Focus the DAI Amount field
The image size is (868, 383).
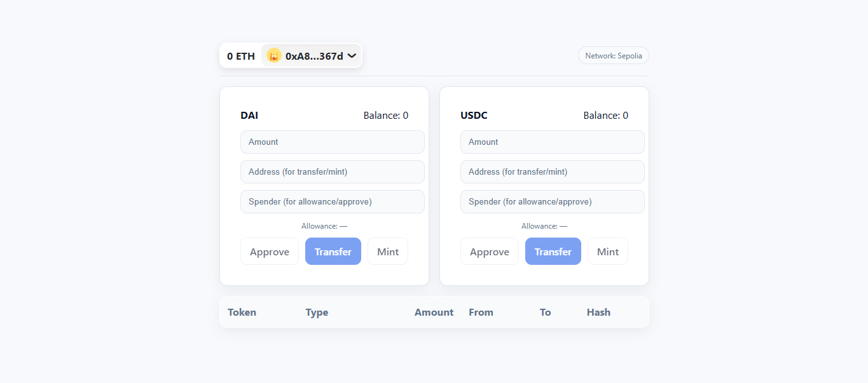pos(332,142)
